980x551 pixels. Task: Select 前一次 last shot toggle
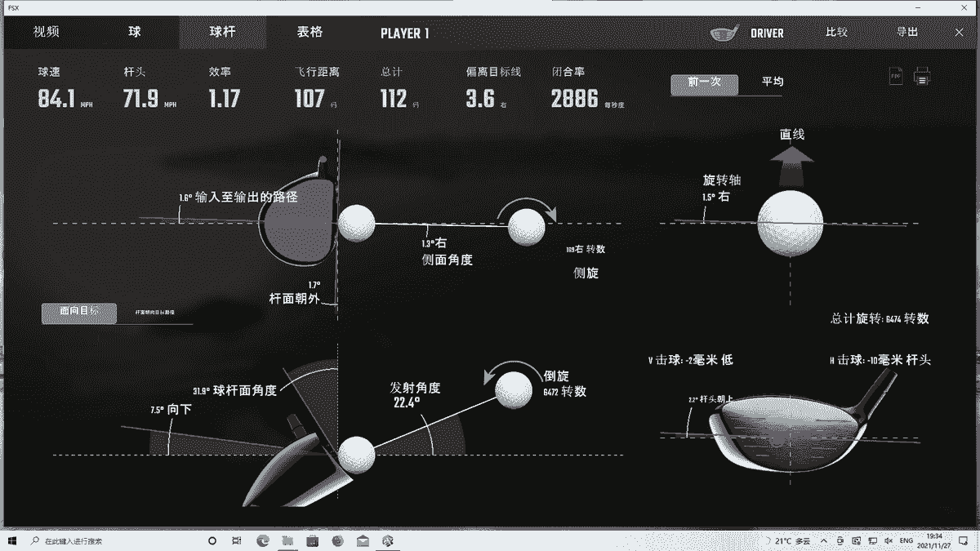point(704,84)
